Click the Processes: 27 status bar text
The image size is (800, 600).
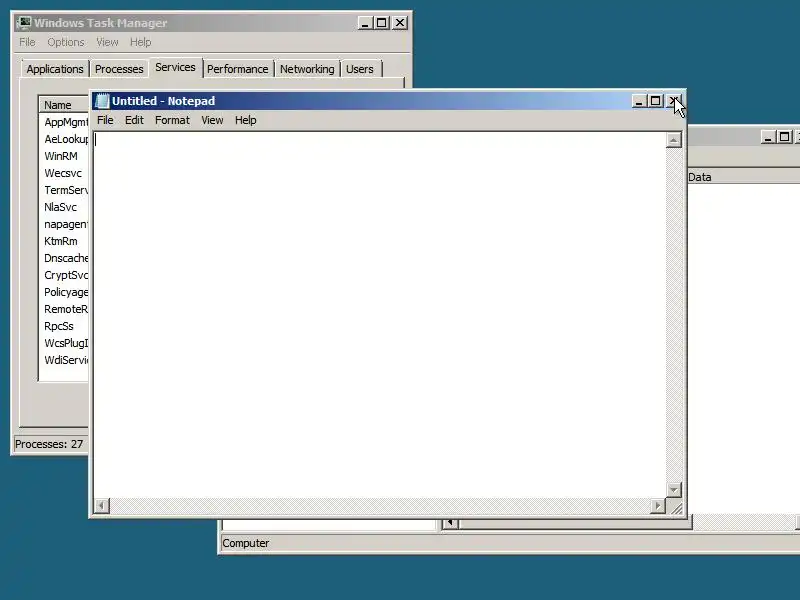[49, 444]
